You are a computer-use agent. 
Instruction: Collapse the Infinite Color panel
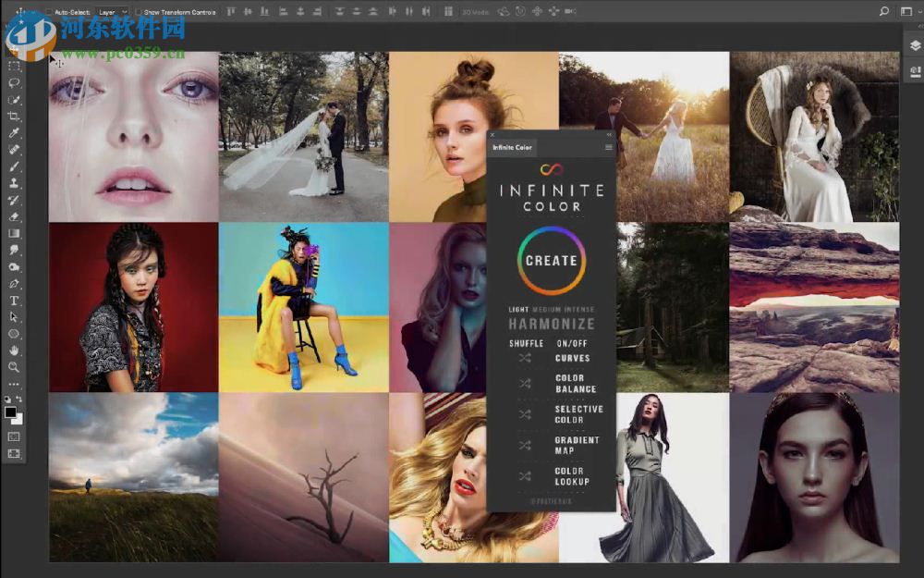pos(609,135)
